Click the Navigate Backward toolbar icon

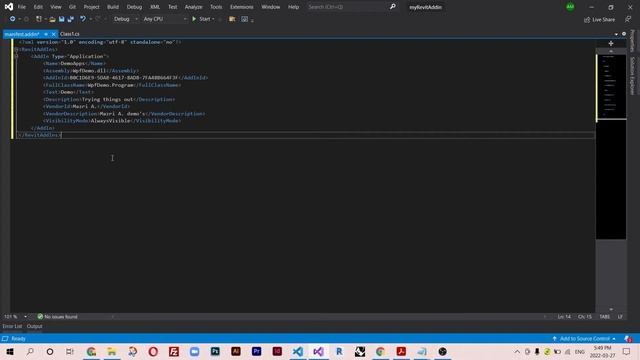coord(12,19)
